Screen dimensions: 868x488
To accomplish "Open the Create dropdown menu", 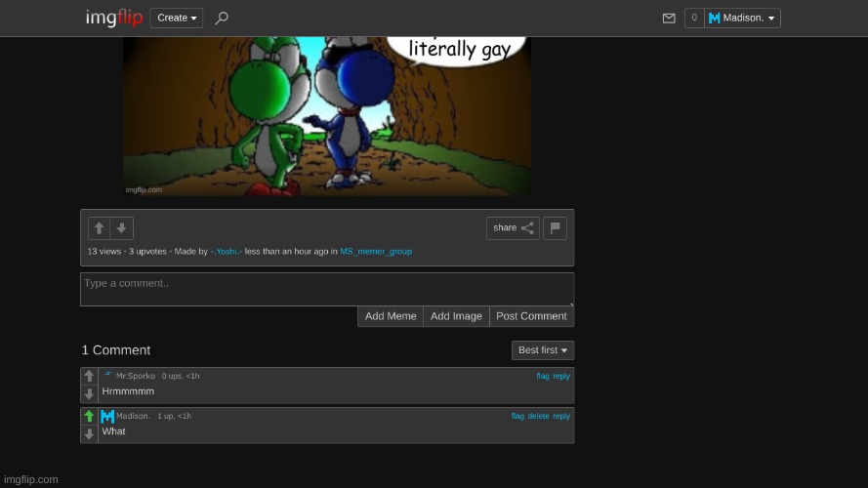I will 177,18.
